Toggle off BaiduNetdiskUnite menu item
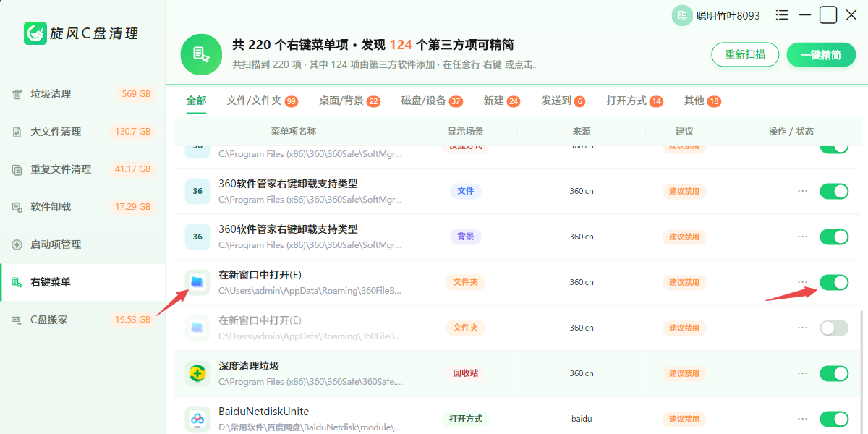Image resolution: width=868 pixels, height=434 pixels. pyautogui.click(x=834, y=419)
